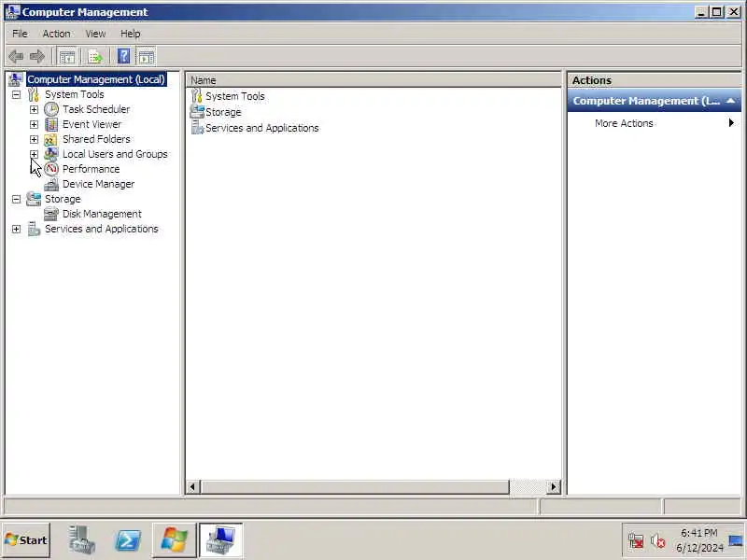This screenshot has width=747, height=560.
Task: Open the View menu
Action: [95, 34]
